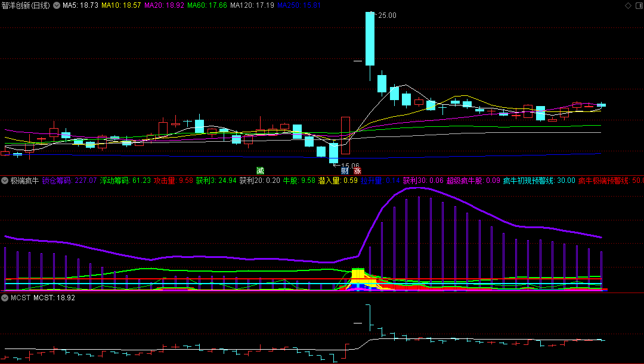Expand the MCST indicator dropdown arrow
This screenshot has height=364, width=644.
[x=5, y=297]
